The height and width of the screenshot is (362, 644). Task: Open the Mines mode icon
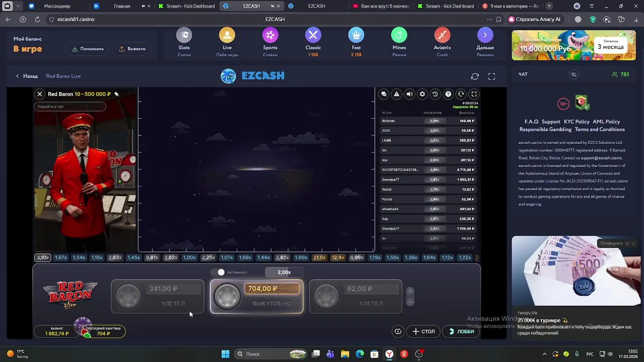(399, 35)
